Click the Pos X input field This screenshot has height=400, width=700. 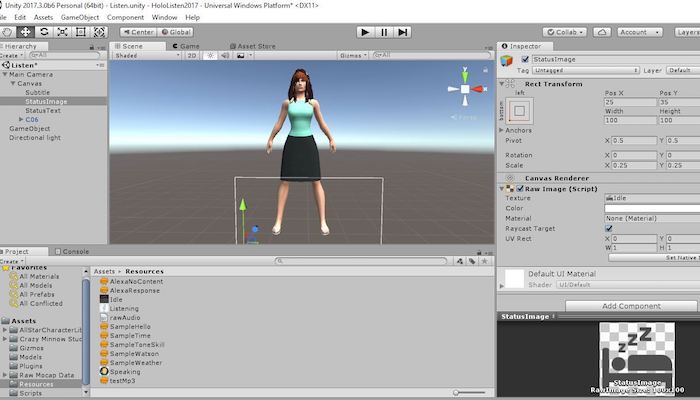(x=630, y=102)
